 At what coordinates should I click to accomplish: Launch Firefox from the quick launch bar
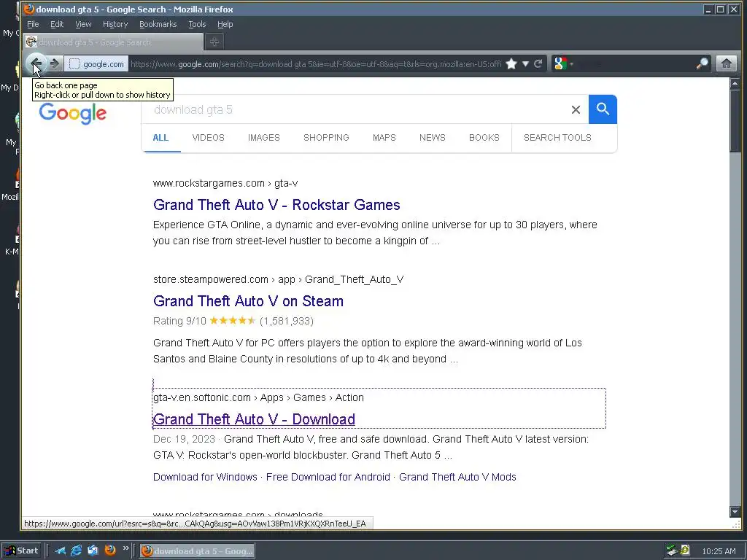[x=110, y=551]
